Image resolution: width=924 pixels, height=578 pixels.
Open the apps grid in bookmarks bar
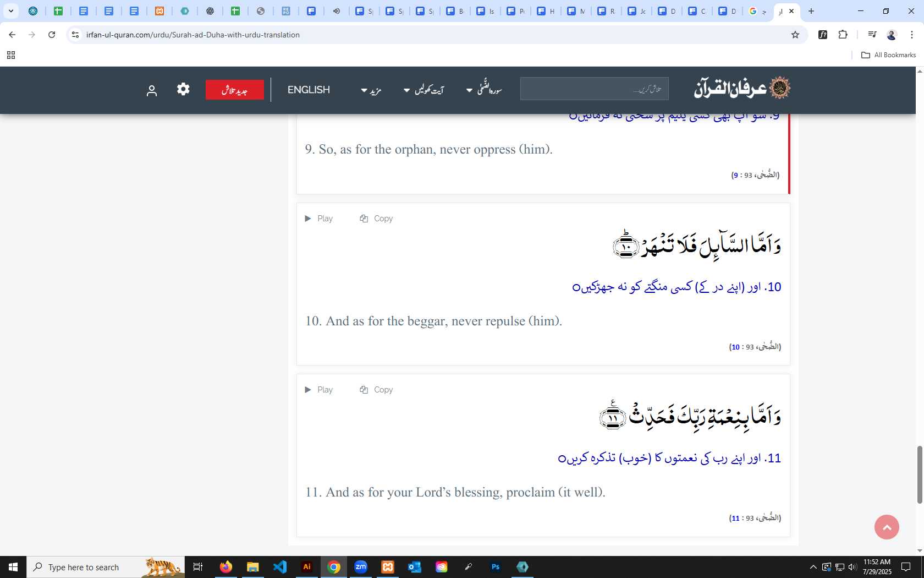[x=10, y=55]
